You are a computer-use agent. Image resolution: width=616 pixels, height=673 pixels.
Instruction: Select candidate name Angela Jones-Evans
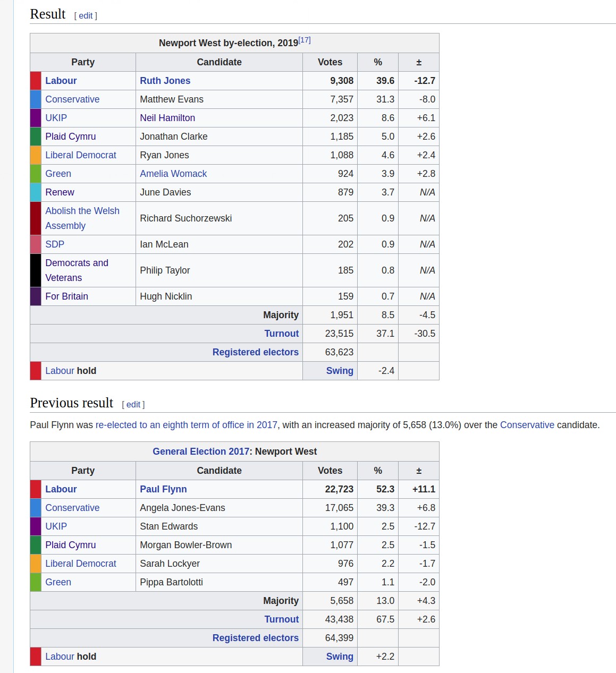click(182, 508)
